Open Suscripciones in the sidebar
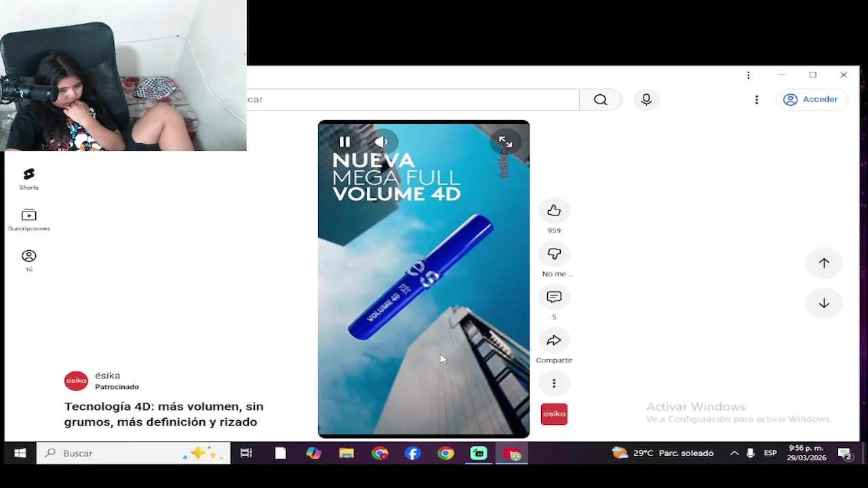Screen dimensions: 868x488 28,220
